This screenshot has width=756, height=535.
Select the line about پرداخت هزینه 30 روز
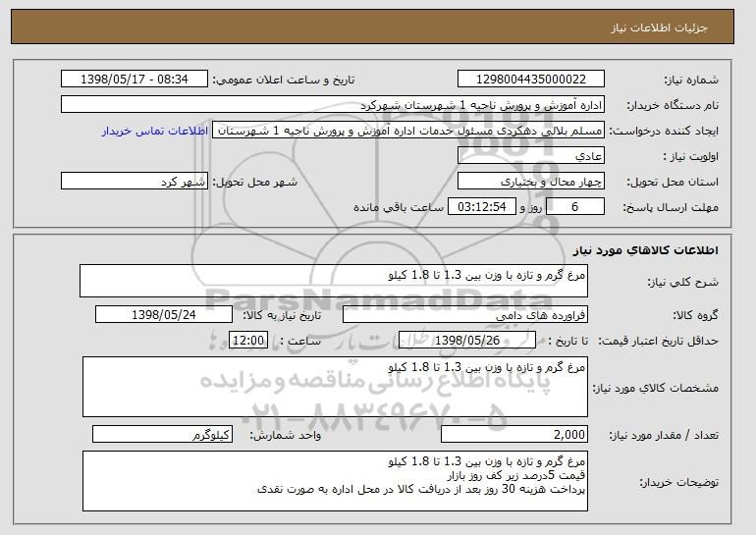pos(421,489)
